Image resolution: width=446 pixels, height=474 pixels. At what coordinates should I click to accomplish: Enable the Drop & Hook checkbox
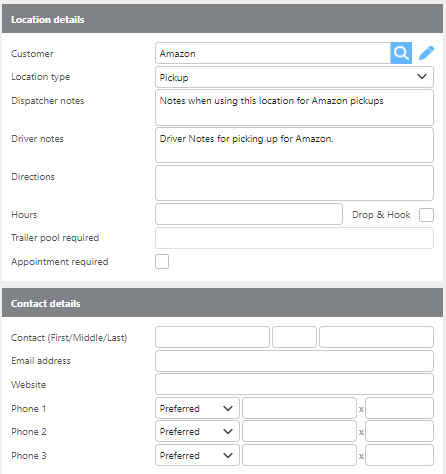click(426, 215)
